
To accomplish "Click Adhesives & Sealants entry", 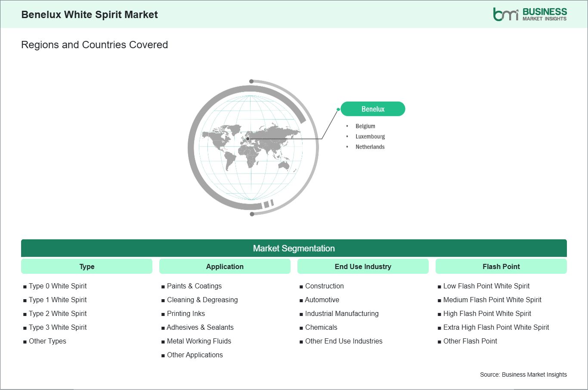I will pos(200,327).
